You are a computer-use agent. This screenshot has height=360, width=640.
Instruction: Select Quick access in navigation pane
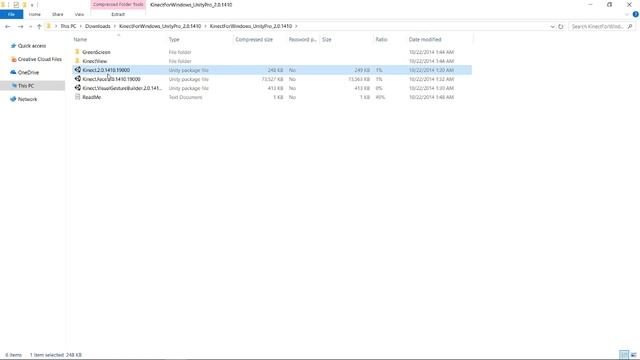click(x=32, y=46)
